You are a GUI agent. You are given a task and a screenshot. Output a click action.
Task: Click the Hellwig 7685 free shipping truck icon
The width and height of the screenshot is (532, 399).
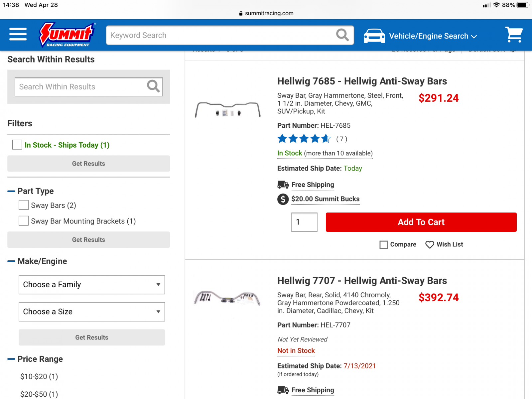point(283,185)
